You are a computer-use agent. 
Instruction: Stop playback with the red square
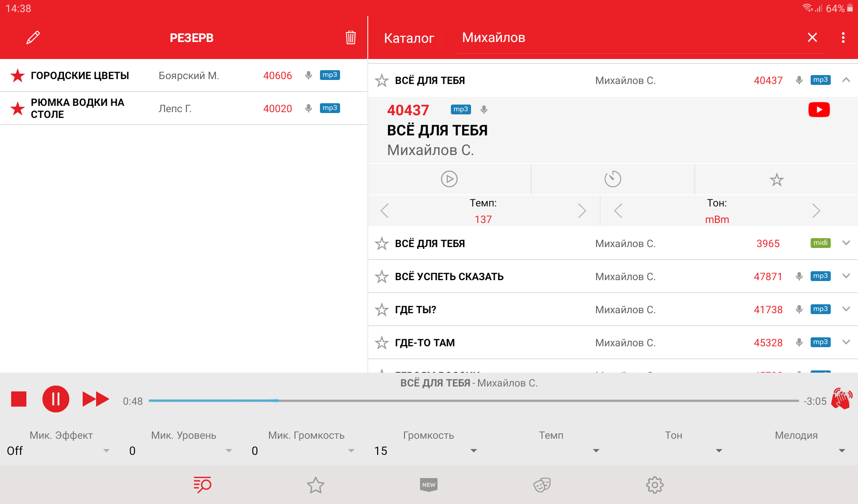click(x=19, y=399)
